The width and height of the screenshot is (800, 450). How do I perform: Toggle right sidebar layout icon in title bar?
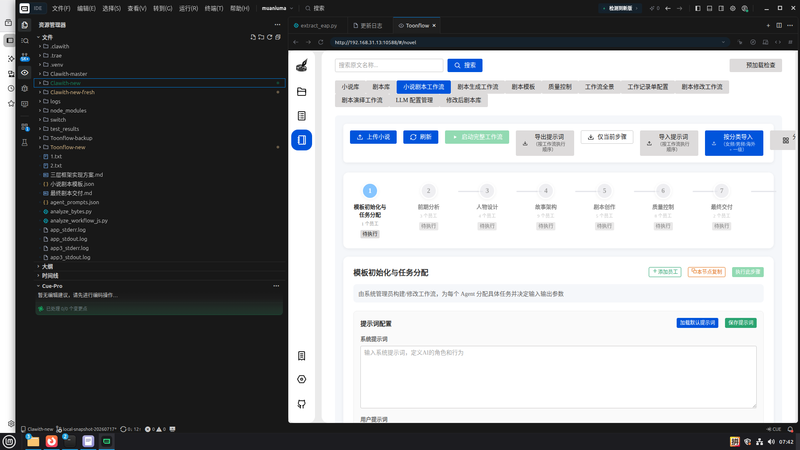(721, 8)
